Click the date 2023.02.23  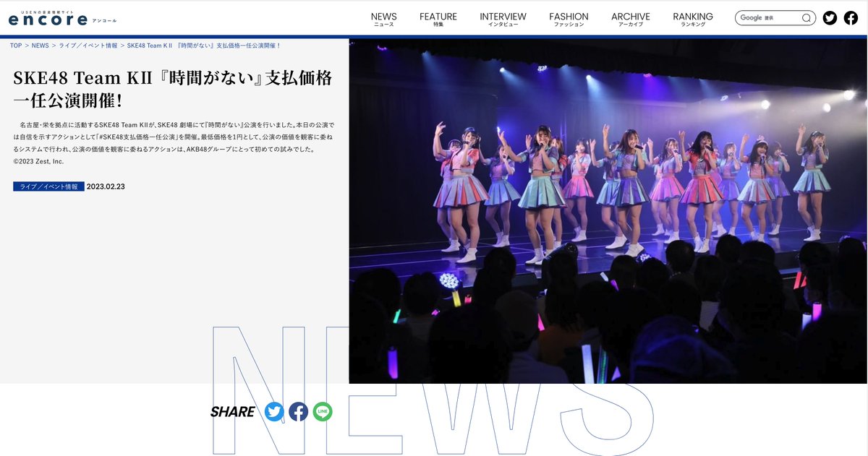[x=106, y=186]
